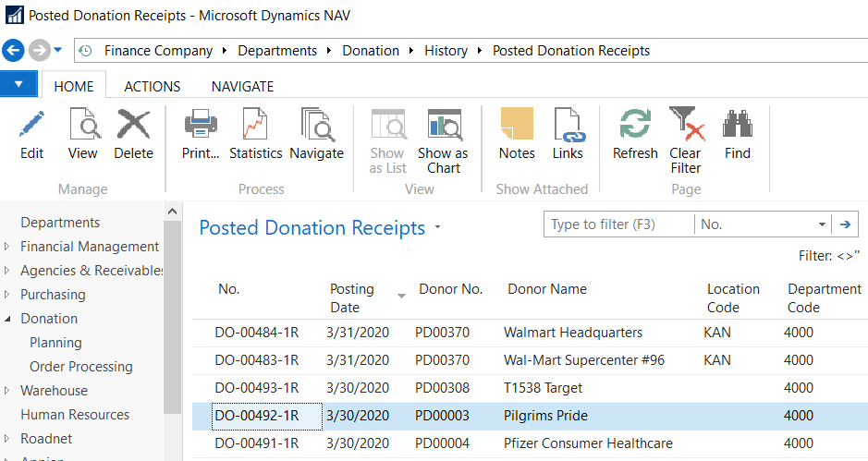Select receipt DO-00483-1R
868x461 pixels.
coord(257,360)
